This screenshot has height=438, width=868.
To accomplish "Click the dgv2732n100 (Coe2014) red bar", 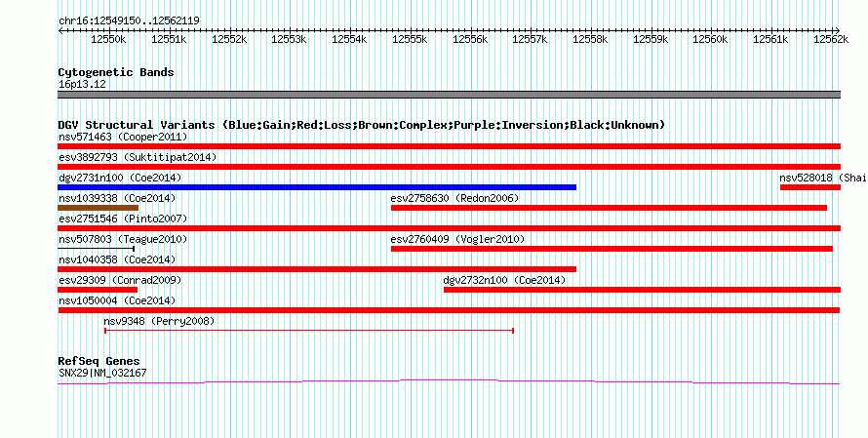I will [x=642, y=290].
